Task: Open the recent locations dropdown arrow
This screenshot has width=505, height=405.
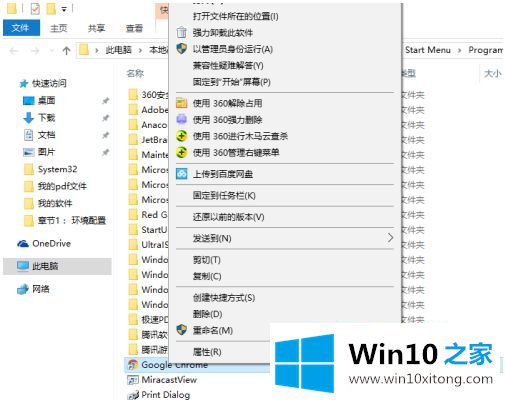Action: point(52,51)
